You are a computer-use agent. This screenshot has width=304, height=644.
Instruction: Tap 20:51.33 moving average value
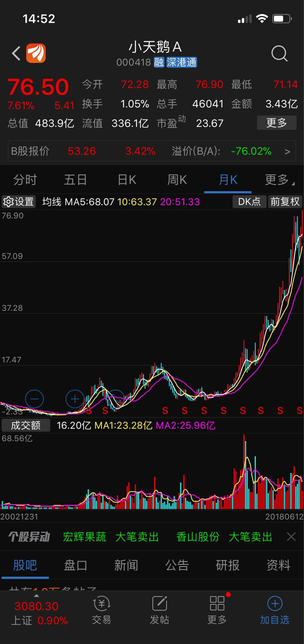coord(180,202)
